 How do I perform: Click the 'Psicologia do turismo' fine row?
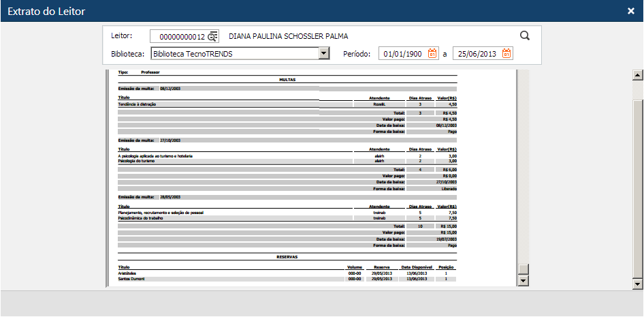click(x=138, y=162)
